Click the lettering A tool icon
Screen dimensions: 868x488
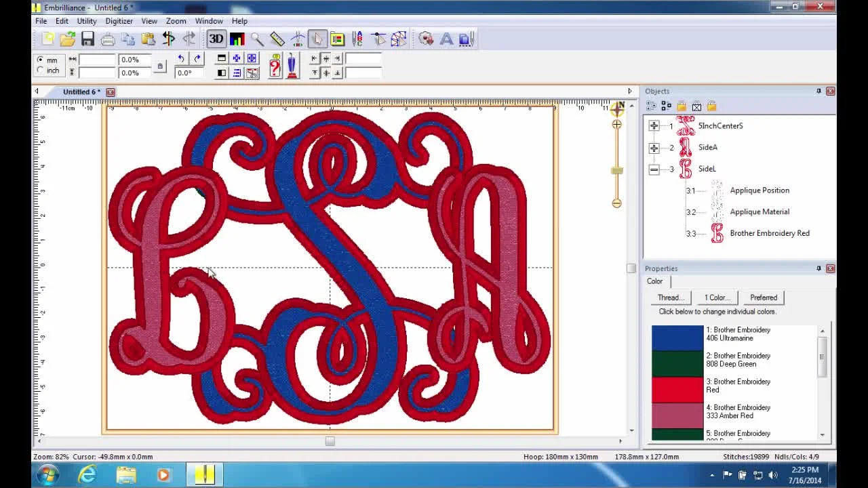pos(446,39)
